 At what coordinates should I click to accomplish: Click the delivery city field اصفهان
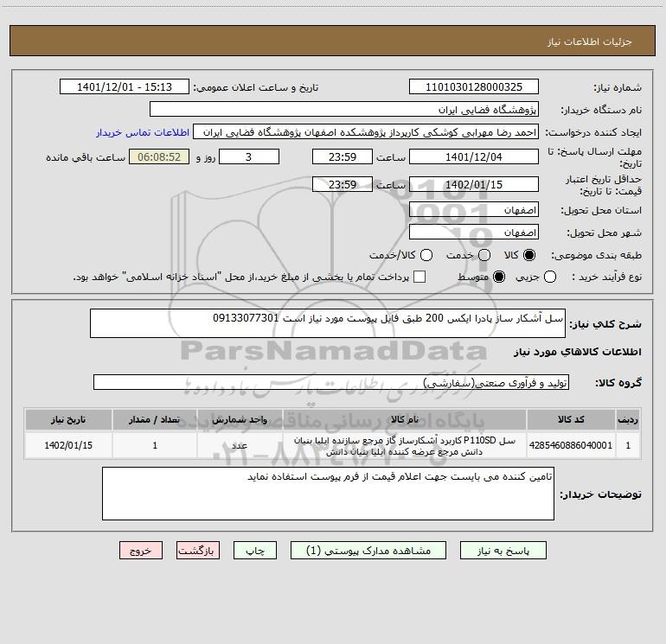(x=474, y=233)
